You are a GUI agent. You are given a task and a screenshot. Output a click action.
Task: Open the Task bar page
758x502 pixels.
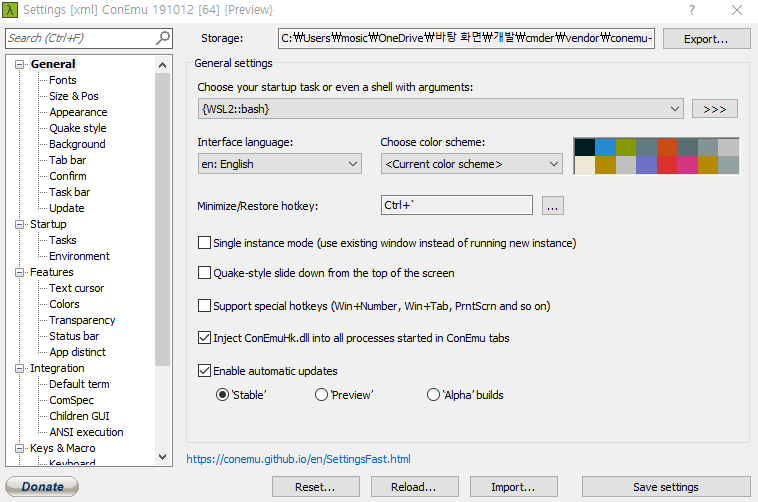tap(70, 192)
